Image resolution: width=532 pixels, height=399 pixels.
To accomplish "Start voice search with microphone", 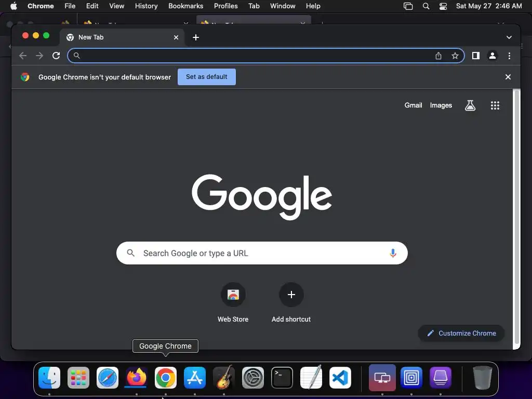I will pyautogui.click(x=393, y=253).
